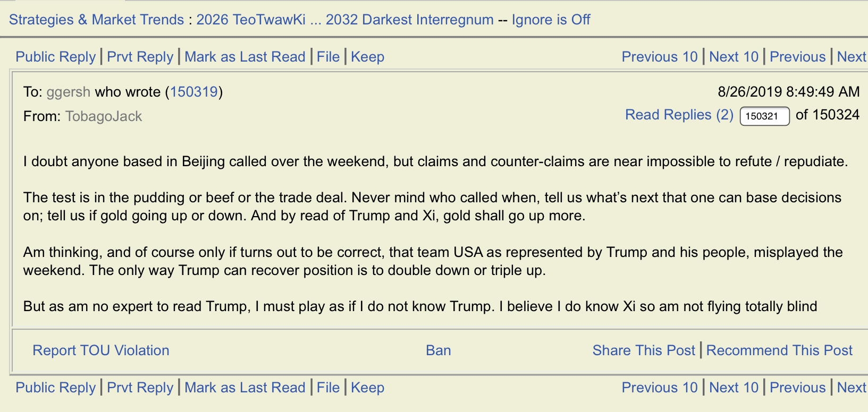
Task: Jump to Next 10 messages from bottom navigation
Action: click(x=734, y=388)
